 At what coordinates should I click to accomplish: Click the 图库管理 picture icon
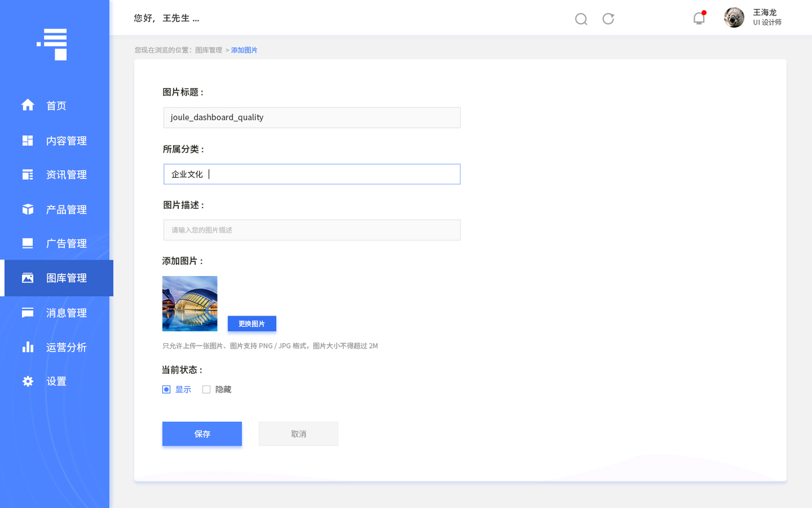coord(27,278)
